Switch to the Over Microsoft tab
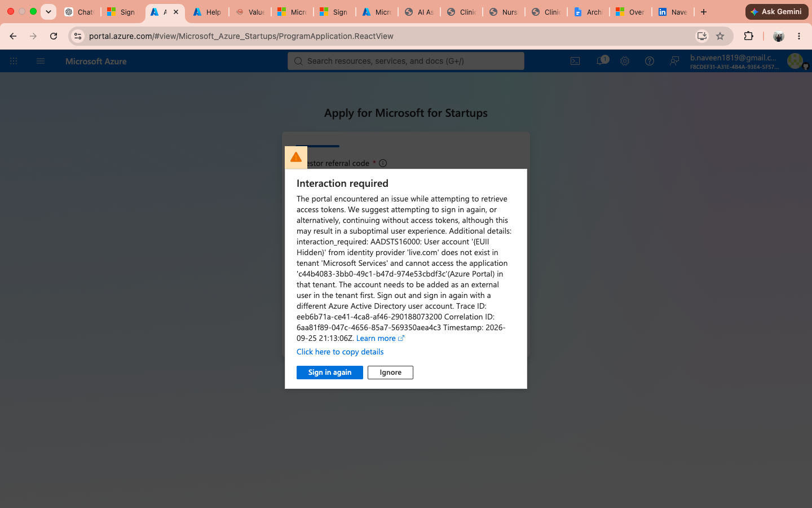Viewport: 812px width, 508px height. (x=630, y=12)
